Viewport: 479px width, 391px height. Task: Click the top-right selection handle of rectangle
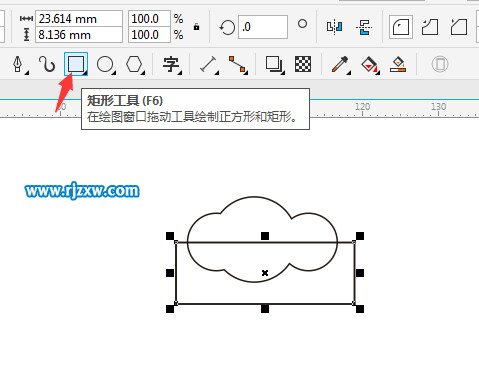(x=360, y=236)
